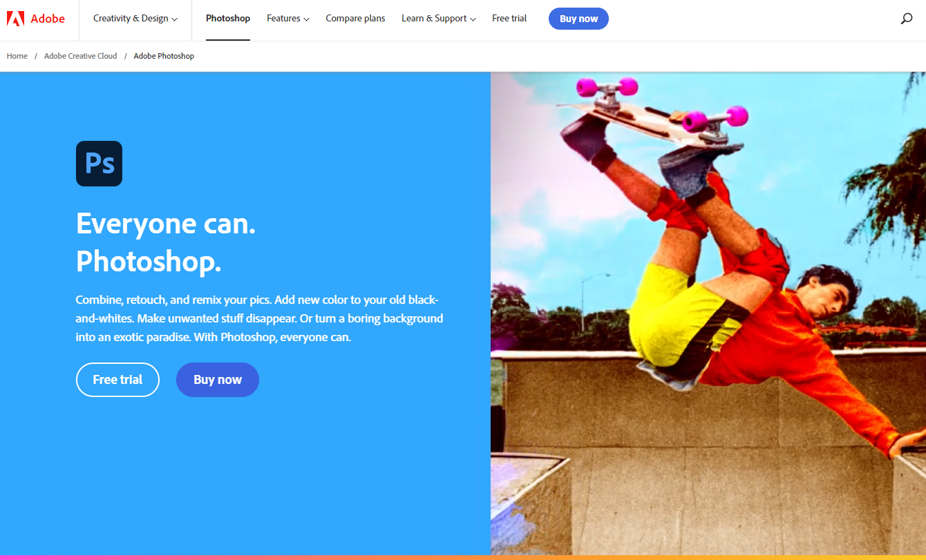Click the hero section Buy now button
Screen dimensions: 926x560
[218, 380]
